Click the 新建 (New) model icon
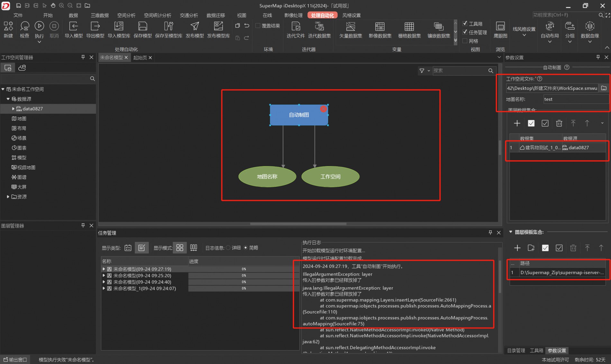 (8, 26)
